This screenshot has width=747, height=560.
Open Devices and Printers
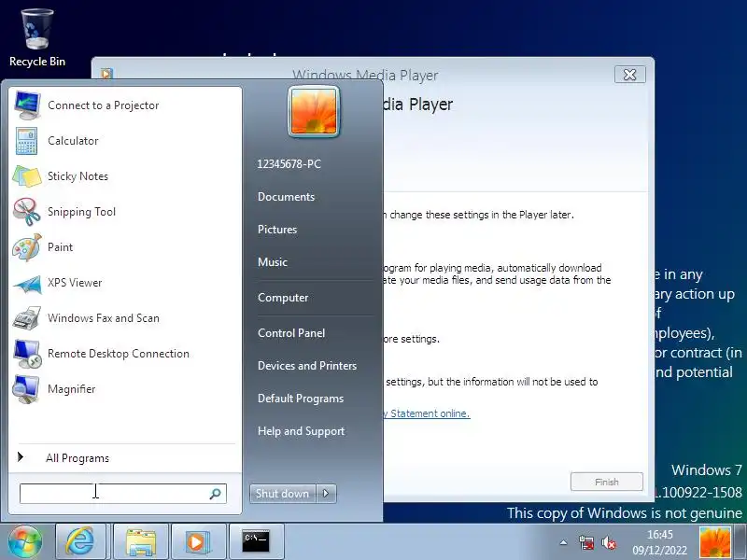(x=307, y=366)
